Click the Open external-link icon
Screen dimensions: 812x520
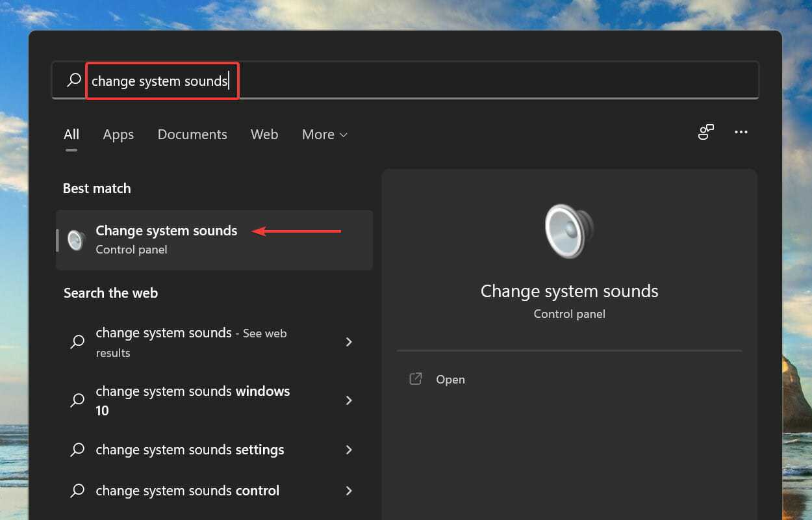pyautogui.click(x=416, y=379)
